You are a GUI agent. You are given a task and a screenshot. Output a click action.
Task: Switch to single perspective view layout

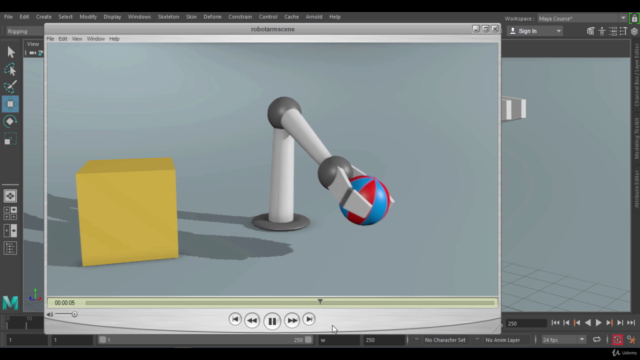(x=10, y=196)
